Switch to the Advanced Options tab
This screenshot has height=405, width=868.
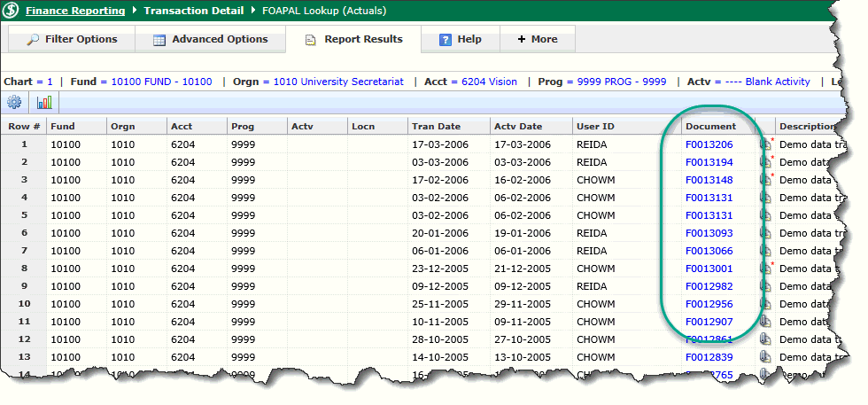pos(210,39)
